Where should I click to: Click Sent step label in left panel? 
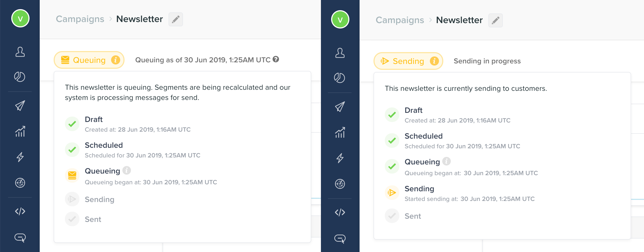(x=93, y=219)
